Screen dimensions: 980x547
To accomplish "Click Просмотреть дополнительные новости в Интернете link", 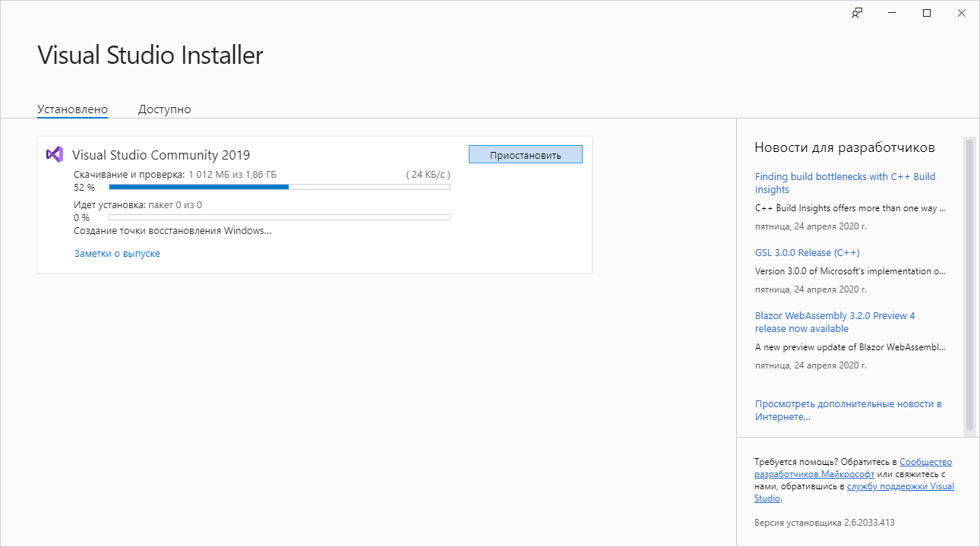I will [x=849, y=410].
